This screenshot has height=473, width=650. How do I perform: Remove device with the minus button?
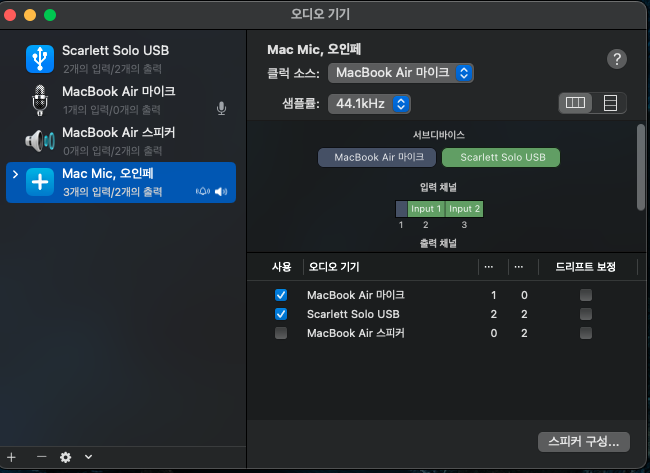pos(41,457)
